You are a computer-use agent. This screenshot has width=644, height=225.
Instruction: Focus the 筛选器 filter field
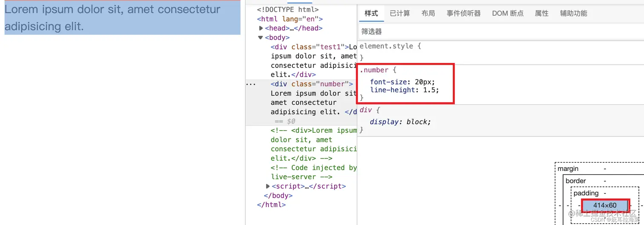click(500, 31)
